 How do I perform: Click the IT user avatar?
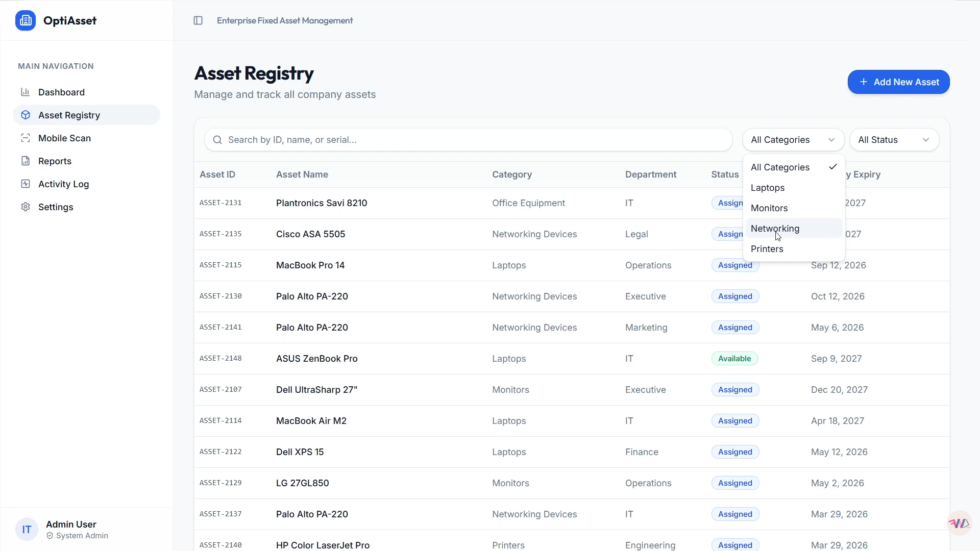(x=27, y=530)
